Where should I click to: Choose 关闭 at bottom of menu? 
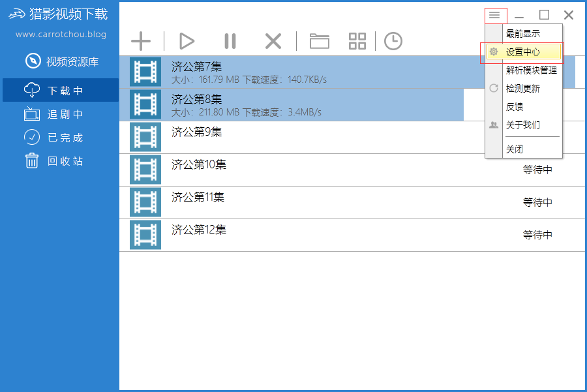tap(524, 149)
